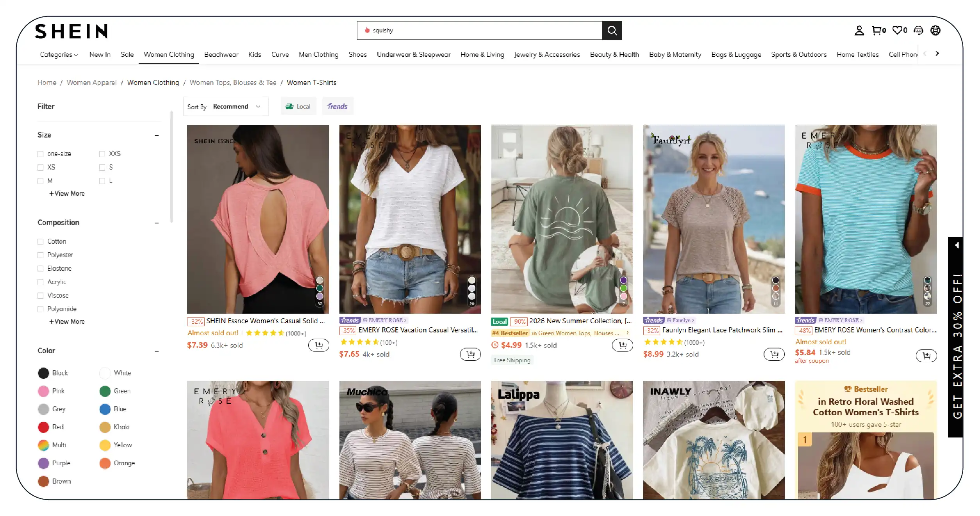980x516 pixels.
Task: Open the wishlist heart icon
Action: point(900,30)
